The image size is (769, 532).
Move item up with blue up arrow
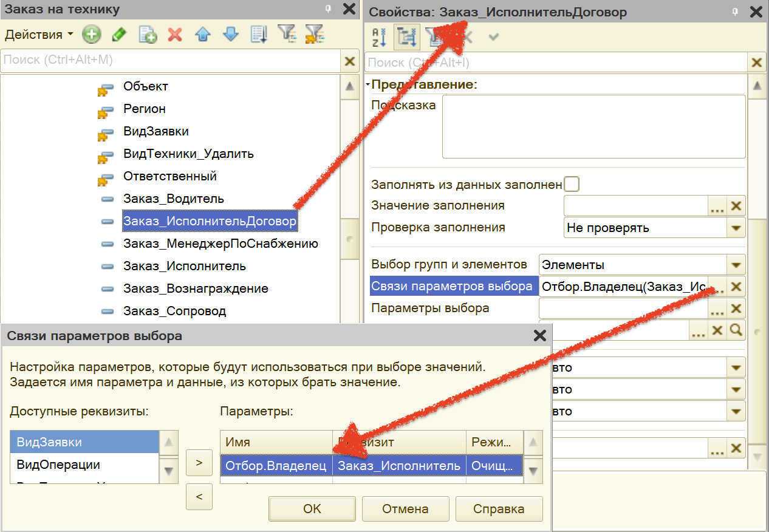coord(203,35)
